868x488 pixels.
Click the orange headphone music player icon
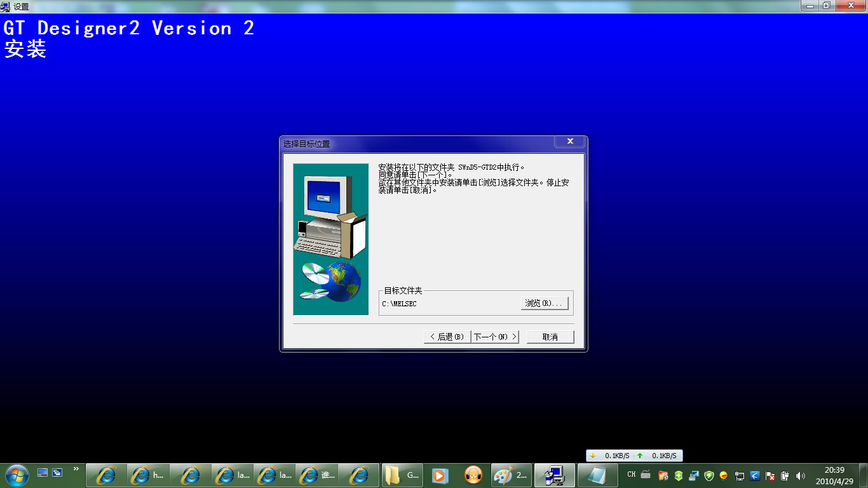[x=473, y=475]
